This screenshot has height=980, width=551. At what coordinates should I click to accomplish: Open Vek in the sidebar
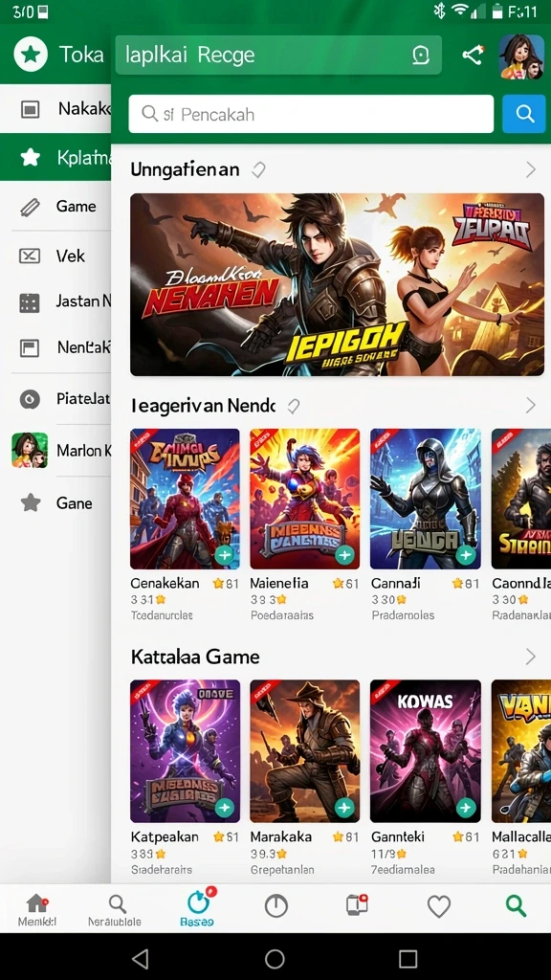(x=55, y=256)
